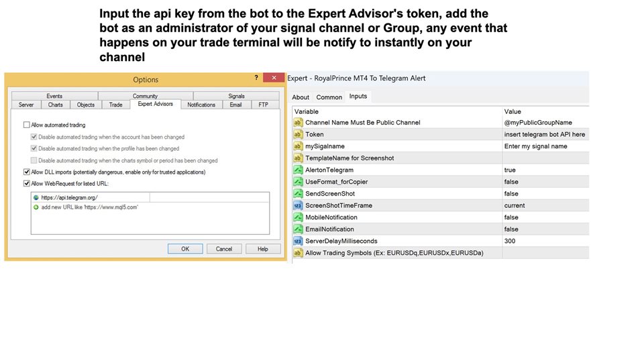Screen dimensions: 644x362
Task: Open the Signals tab in Options
Action: (237, 96)
